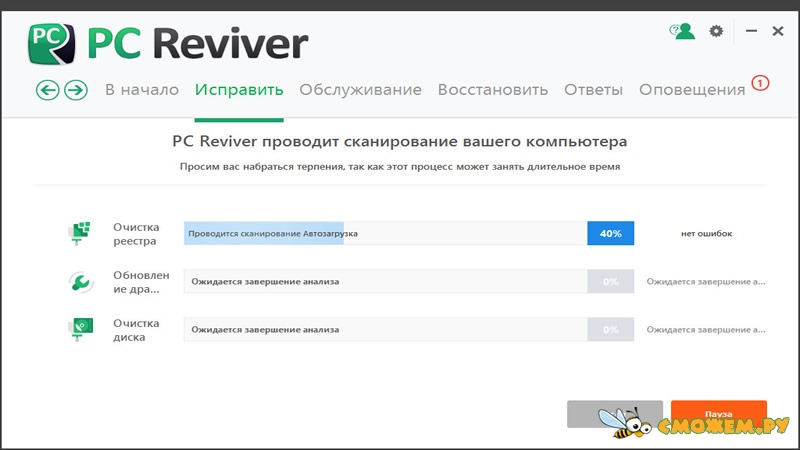Go forward with the right arrow button
800x450 pixels.
tap(76, 90)
